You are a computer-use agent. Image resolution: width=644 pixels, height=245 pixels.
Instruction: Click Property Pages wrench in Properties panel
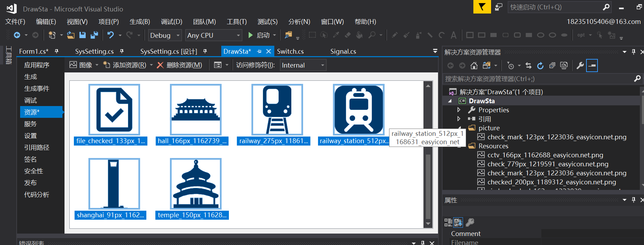470,222
